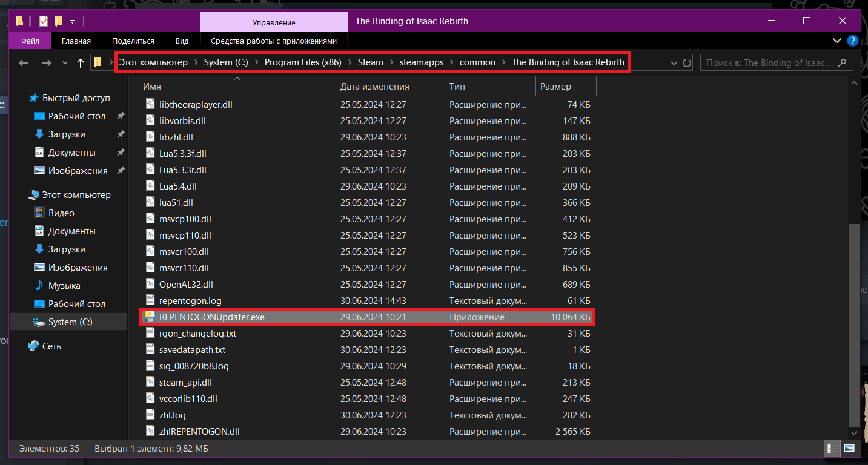The width and height of the screenshot is (868, 465).
Task: Select the libzhl.dll file icon
Action: (150, 137)
